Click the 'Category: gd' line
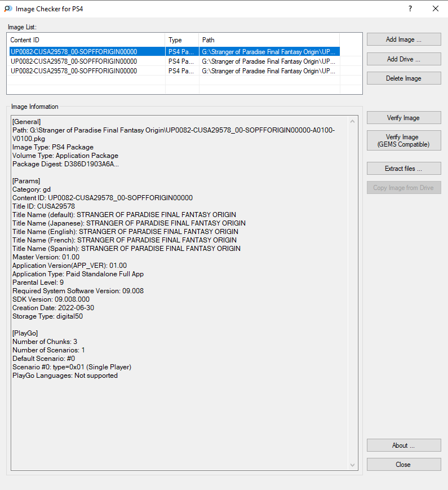The image size is (448, 490). [x=32, y=189]
